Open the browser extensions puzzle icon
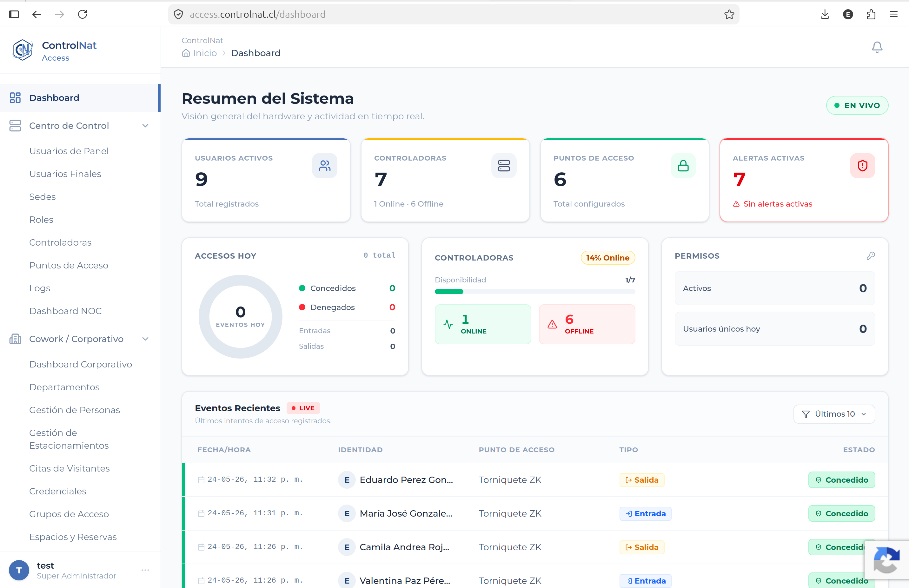Image resolution: width=909 pixels, height=588 pixels. (x=871, y=14)
